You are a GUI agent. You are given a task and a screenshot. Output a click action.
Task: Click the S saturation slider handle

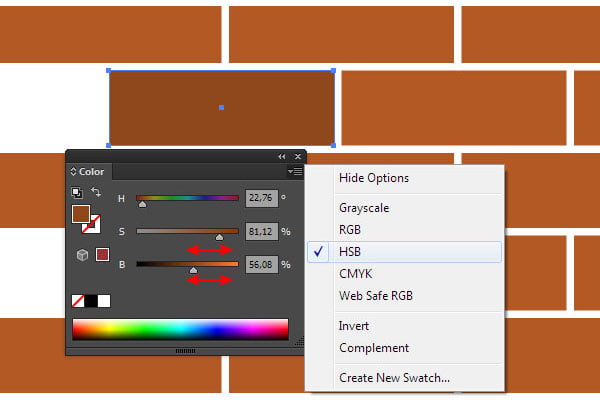pyautogui.click(x=219, y=237)
